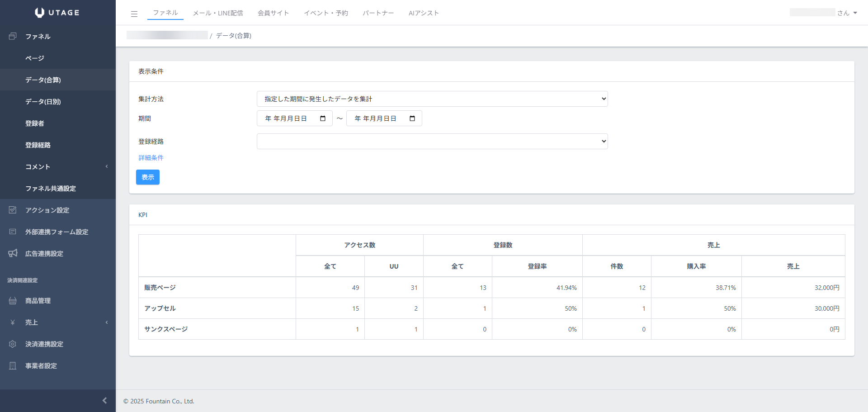Click the 事業者設定 building icon
This screenshot has height=412, width=868.
(x=13, y=366)
